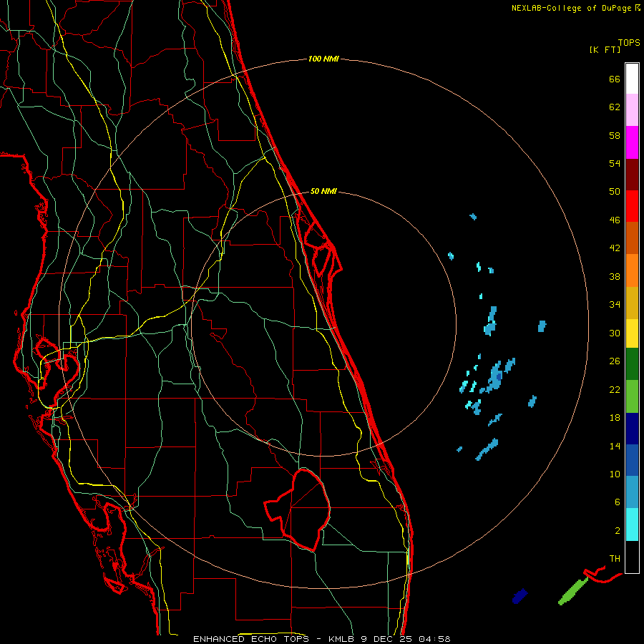Click the "14" legend value

(615, 446)
